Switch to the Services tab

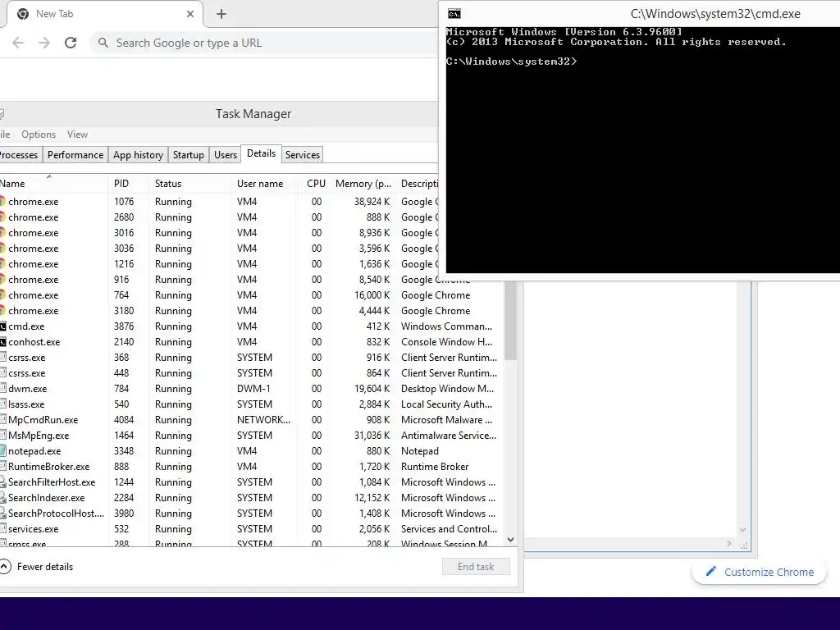(x=303, y=155)
